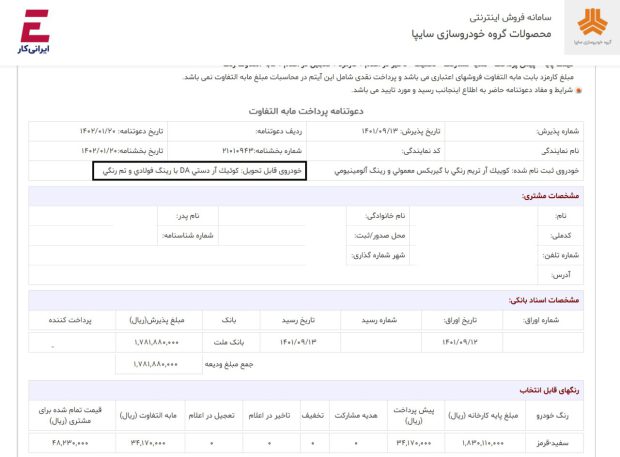This screenshot has height=457, width=620.
Task: Click the 'نام خانوادگی' label
Action: click(385, 216)
